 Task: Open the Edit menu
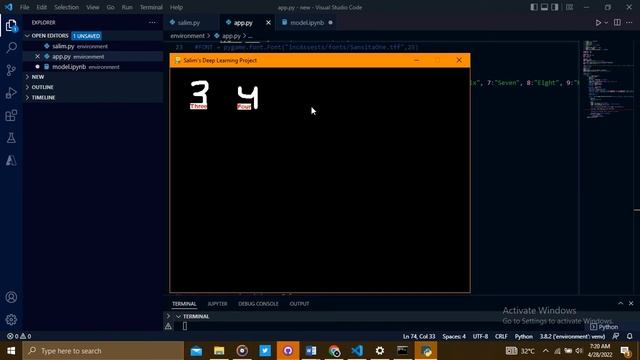click(x=41, y=7)
